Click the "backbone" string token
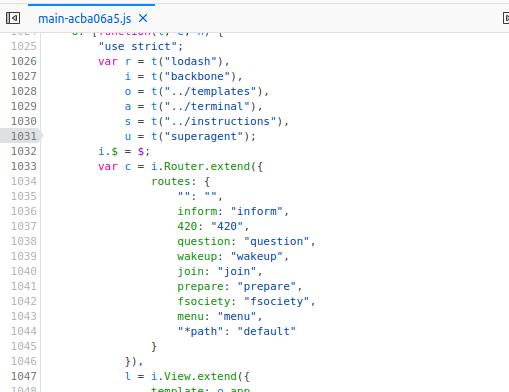 point(197,76)
